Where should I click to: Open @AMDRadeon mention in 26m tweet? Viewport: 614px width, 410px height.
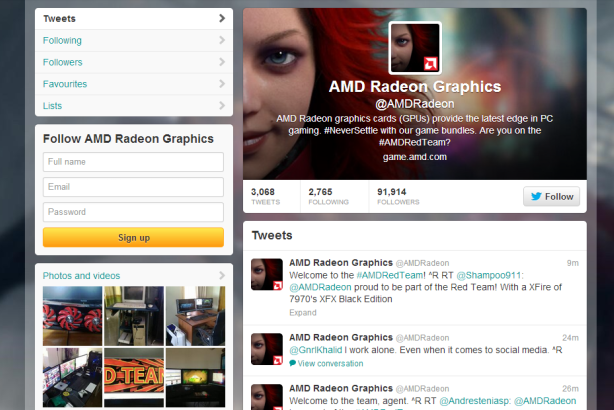[545, 401]
